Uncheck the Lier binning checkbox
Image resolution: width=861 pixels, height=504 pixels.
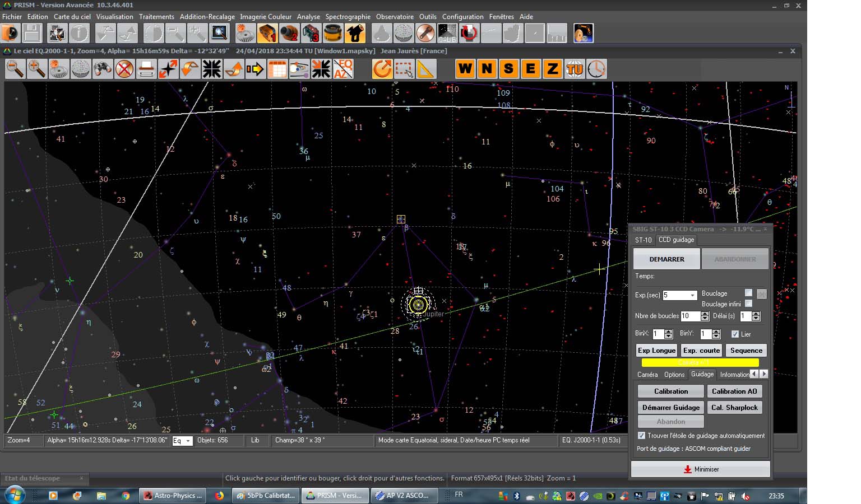click(735, 334)
